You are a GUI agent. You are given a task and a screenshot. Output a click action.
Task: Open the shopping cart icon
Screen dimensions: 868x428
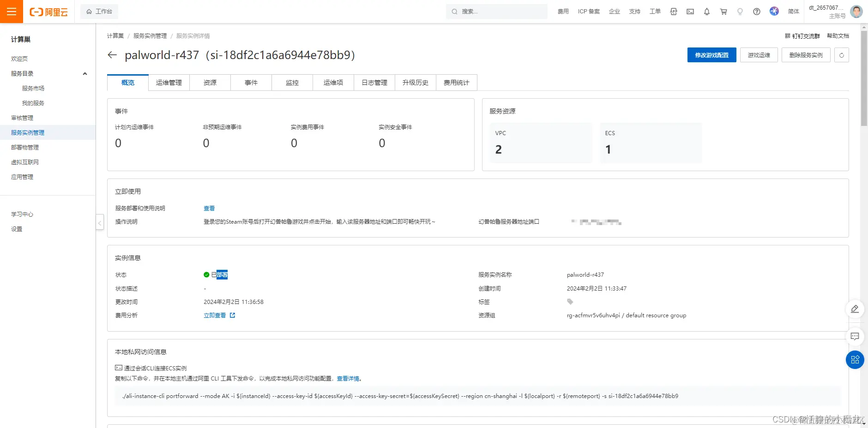723,12
